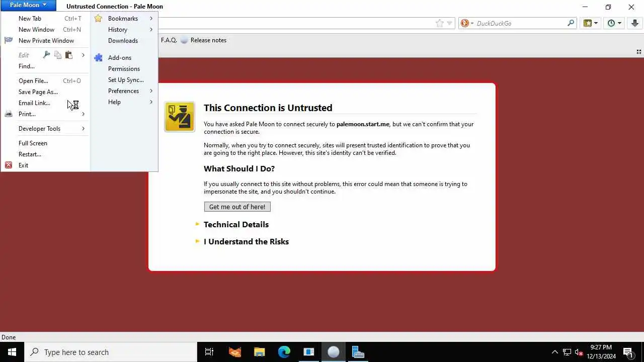
Task: Bookmark this page with the star icon
Action: tap(439, 23)
